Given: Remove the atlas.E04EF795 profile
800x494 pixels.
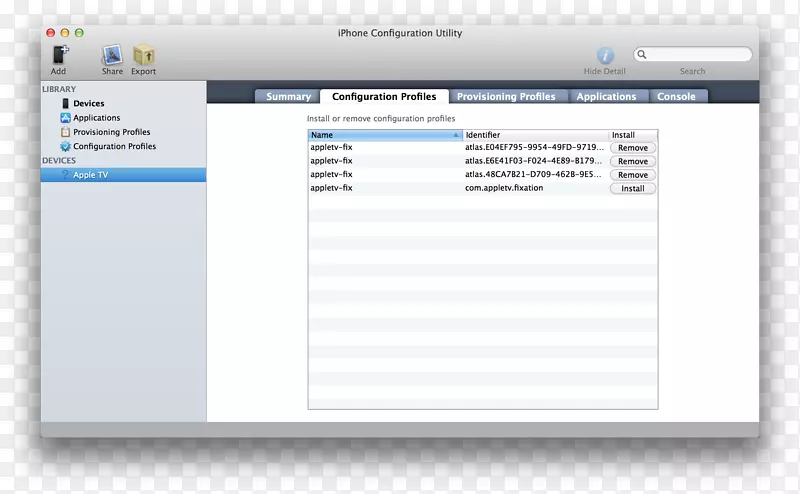Looking at the screenshot, I should click(x=632, y=148).
